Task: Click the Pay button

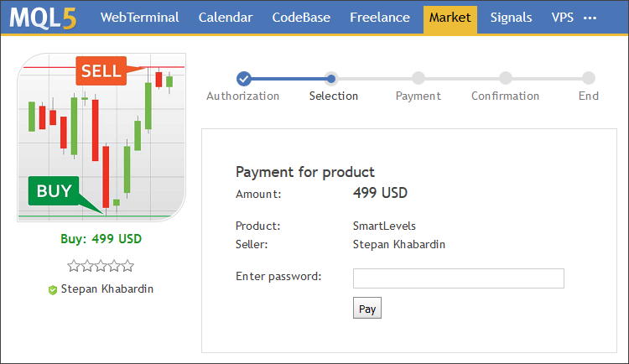Action: pyautogui.click(x=367, y=308)
